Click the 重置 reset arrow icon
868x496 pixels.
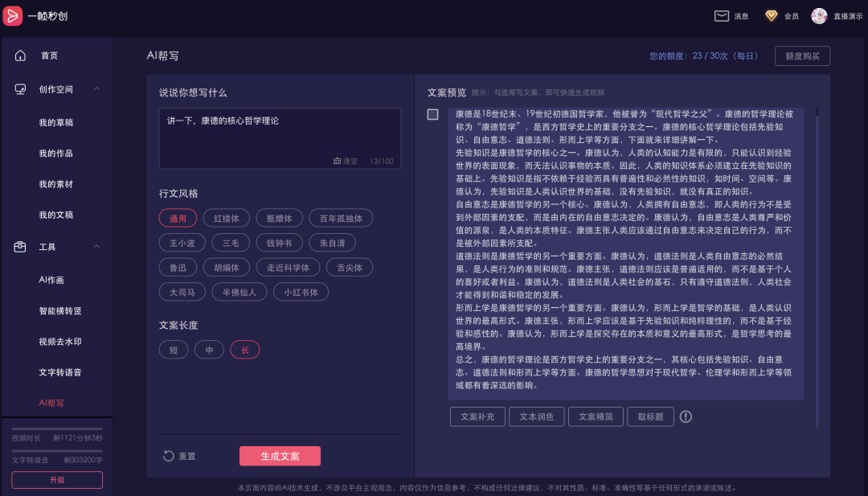(168, 456)
